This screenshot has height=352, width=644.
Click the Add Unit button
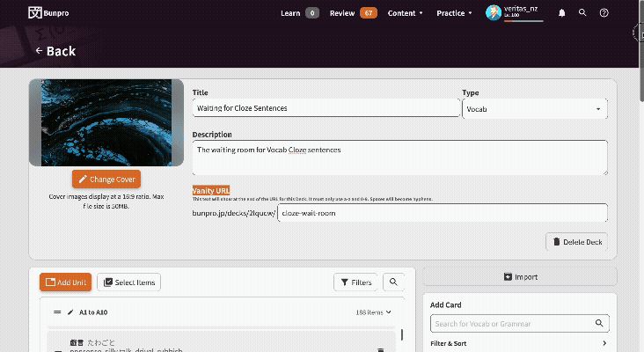[66, 282]
